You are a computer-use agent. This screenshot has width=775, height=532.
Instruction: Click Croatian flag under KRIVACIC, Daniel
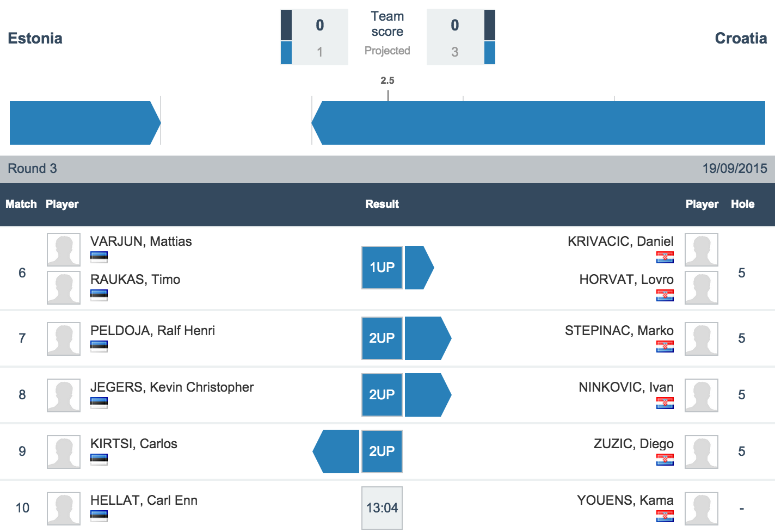coord(665,257)
